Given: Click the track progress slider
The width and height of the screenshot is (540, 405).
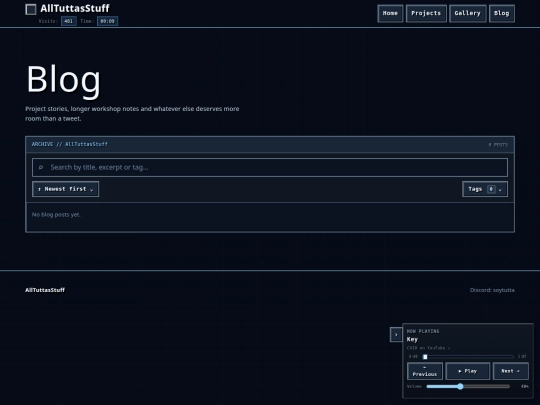Looking at the screenshot, I should 469,357.
